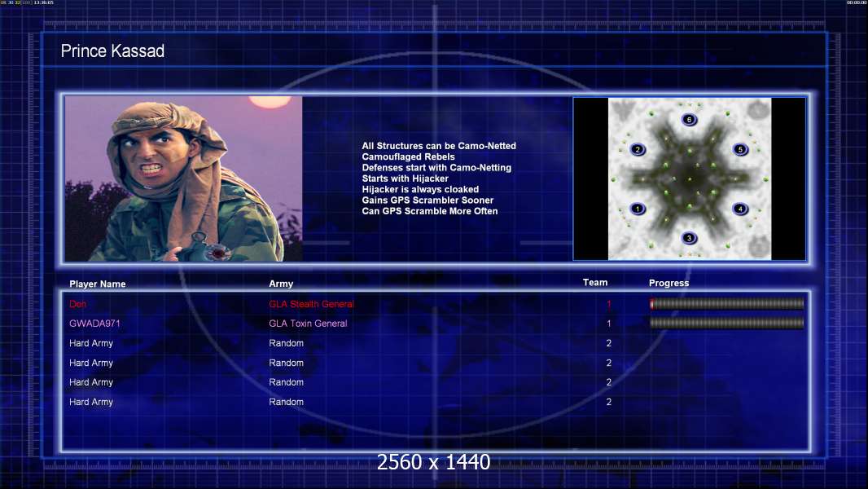Click 'Defenses start with Camo-Netting' line
Image resolution: width=868 pixels, height=489 pixels.
436,167
